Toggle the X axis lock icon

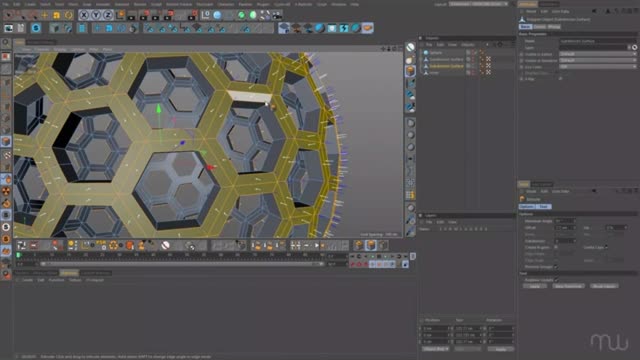click(x=84, y=15)
